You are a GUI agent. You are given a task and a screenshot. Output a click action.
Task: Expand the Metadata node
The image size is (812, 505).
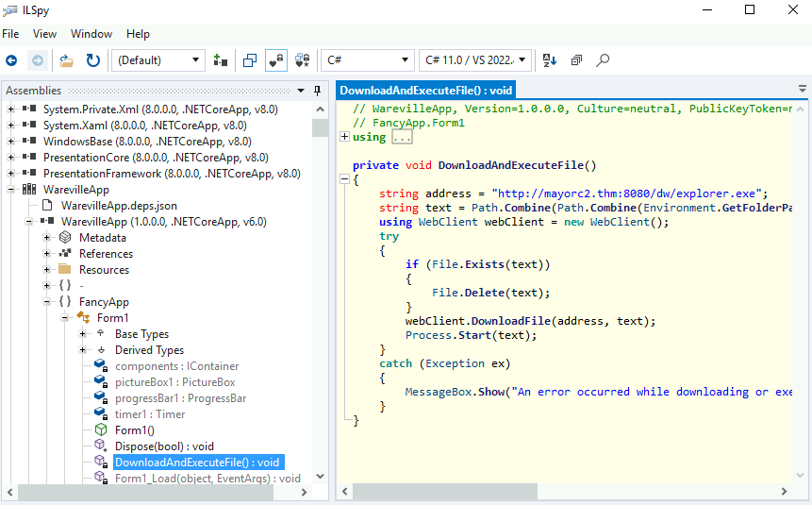[46, 238]
